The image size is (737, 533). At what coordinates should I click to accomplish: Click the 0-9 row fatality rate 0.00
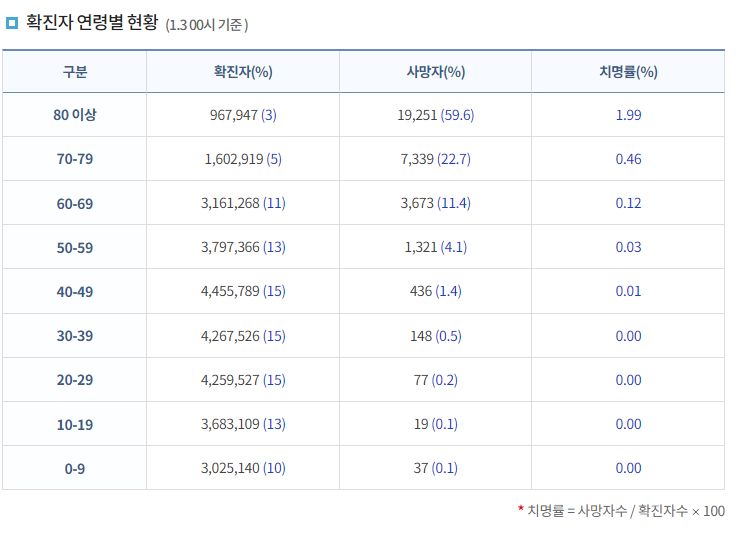coord(628,468)
